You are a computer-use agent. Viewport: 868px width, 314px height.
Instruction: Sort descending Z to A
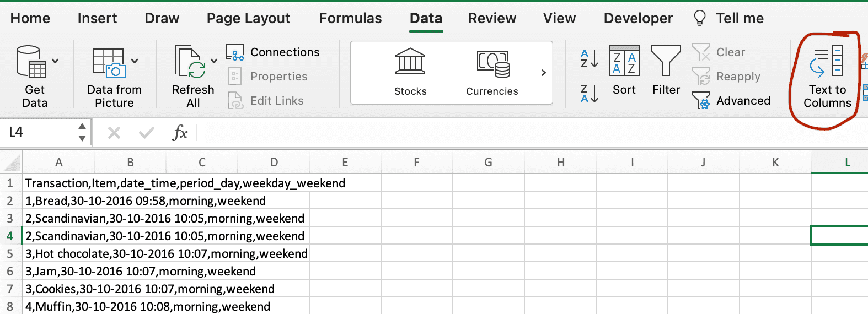pos(589,93)
